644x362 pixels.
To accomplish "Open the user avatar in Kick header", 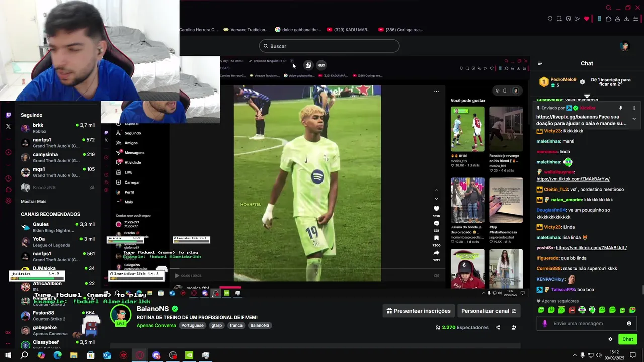I will 625,46.
